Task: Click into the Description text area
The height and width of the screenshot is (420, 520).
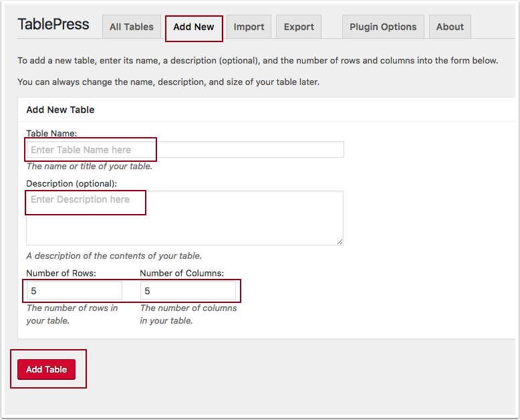Action: (x=184, y=218)
